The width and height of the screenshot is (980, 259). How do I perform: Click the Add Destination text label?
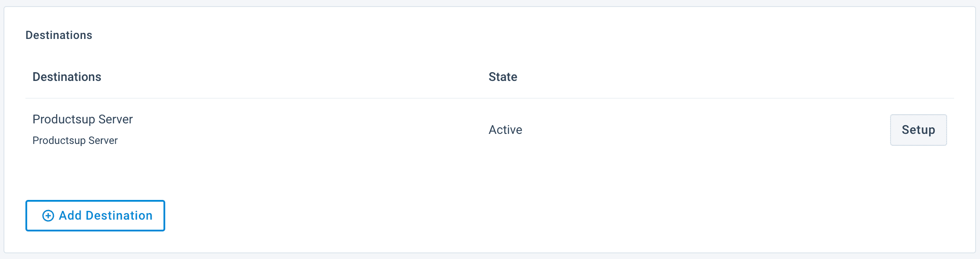106,216
